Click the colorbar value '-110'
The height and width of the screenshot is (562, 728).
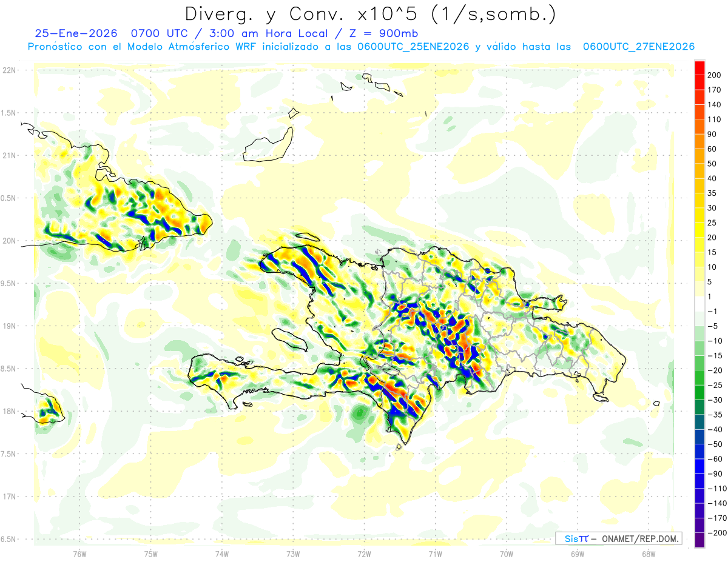(717, 489)
